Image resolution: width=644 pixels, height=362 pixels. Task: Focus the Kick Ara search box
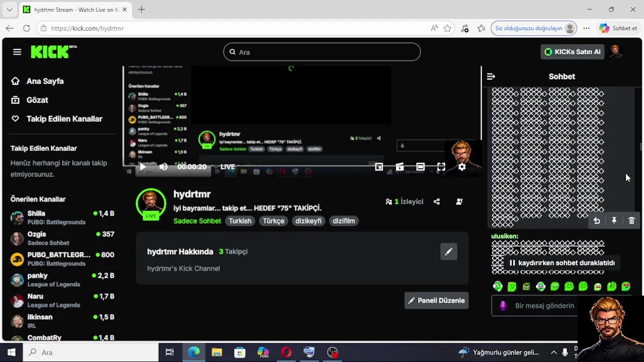pyautogui.click(x=322, y=52)
